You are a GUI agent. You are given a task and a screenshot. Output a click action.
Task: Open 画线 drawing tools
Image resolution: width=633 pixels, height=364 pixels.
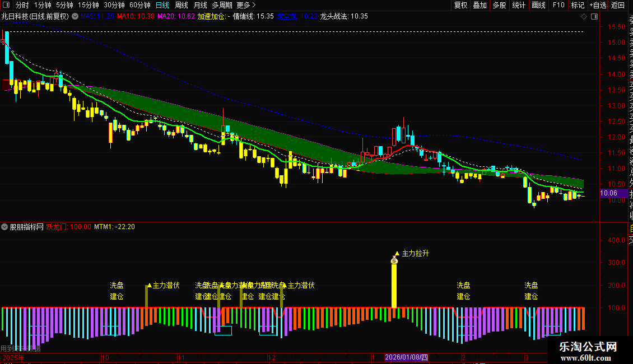tap(538, 5)
